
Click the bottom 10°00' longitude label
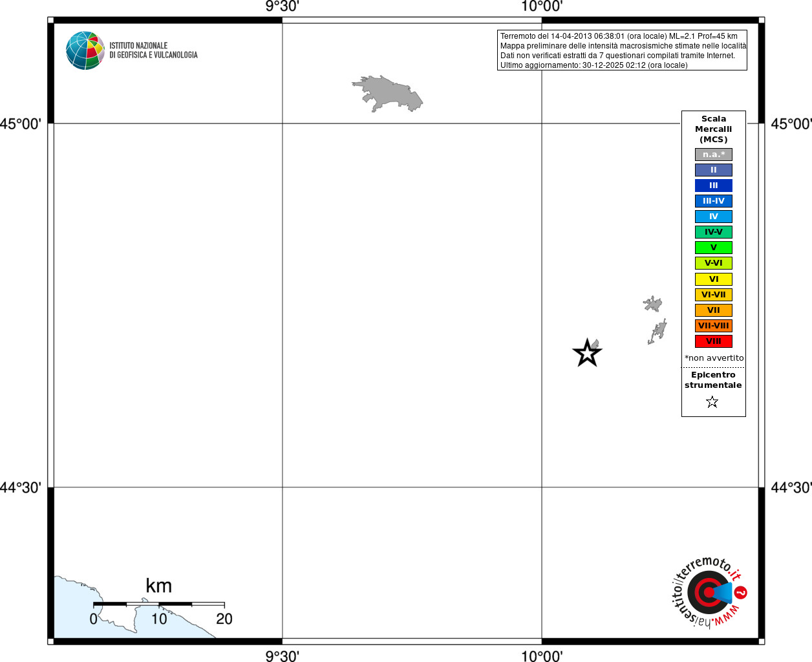click(x=542, y=656)
